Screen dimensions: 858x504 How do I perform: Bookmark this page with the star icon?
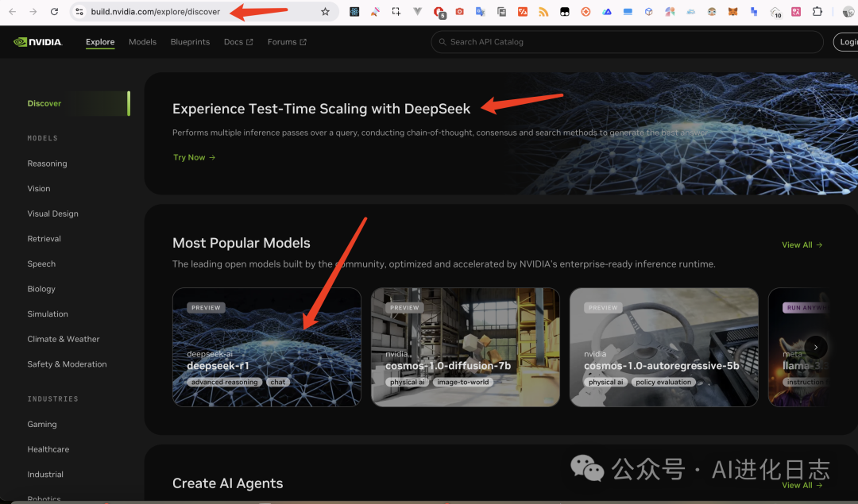pyautogui.click(x=325, y=11)
